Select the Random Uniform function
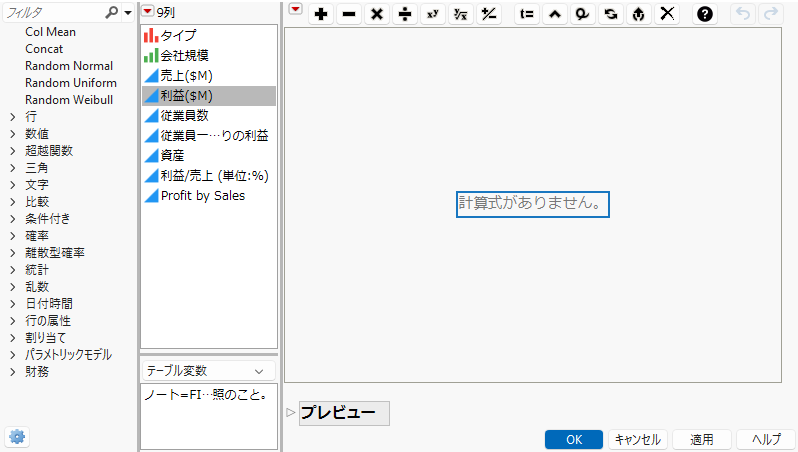798x452 pixels. pos(71,83)
